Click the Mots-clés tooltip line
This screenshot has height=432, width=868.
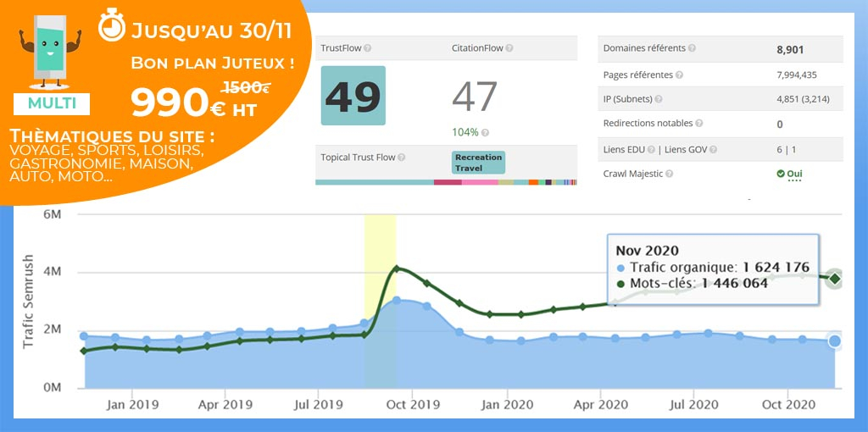[692, 283]
